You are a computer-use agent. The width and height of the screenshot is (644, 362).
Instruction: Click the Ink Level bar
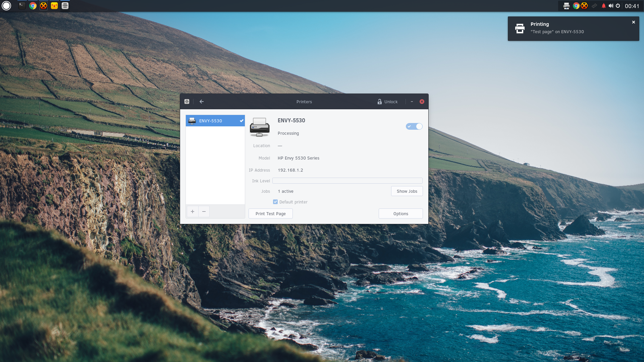click(347, 181)
